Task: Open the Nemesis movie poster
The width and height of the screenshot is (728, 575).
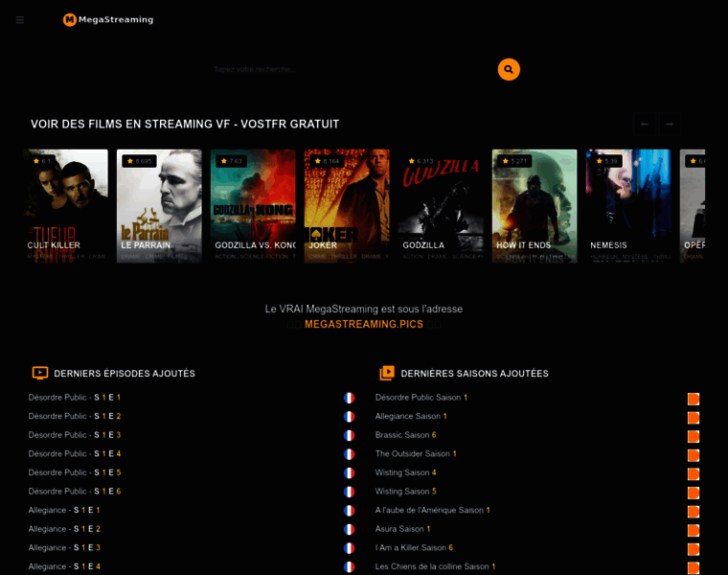Action: [628, 206]
